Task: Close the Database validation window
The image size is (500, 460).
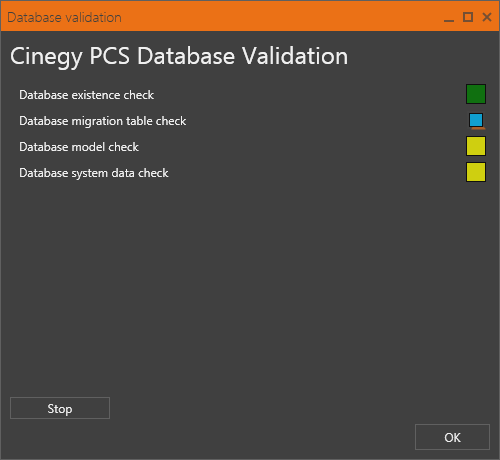Action: [x=487, y=17]
